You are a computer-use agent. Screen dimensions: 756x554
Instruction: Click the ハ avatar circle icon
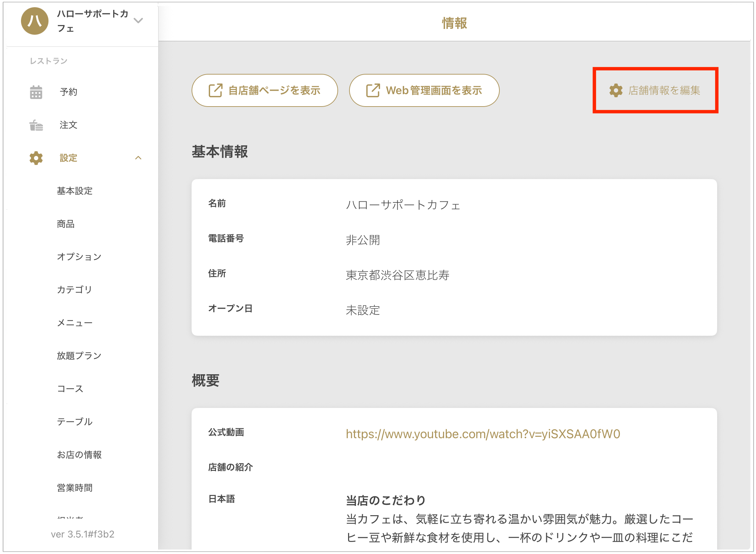click(x=34, y=21)
